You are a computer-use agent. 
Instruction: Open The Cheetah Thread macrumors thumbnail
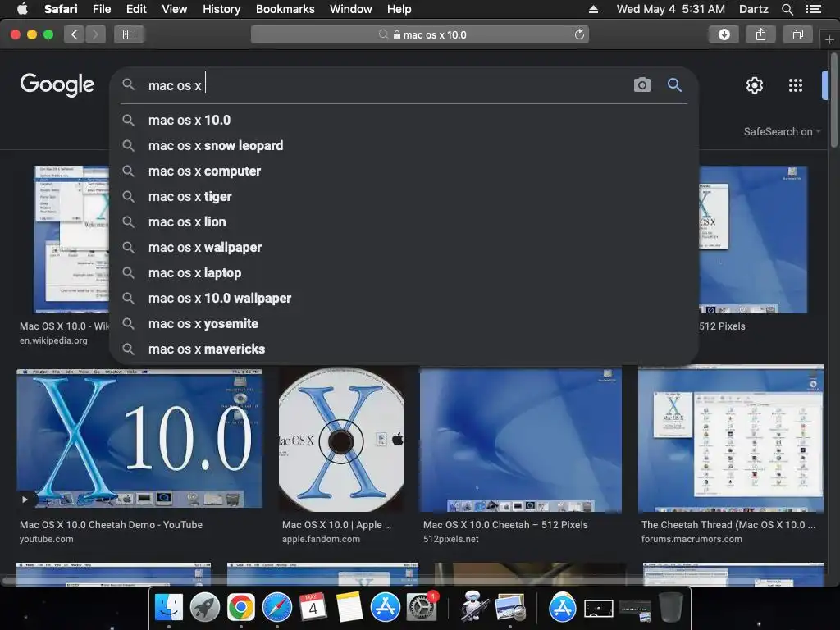731,439
